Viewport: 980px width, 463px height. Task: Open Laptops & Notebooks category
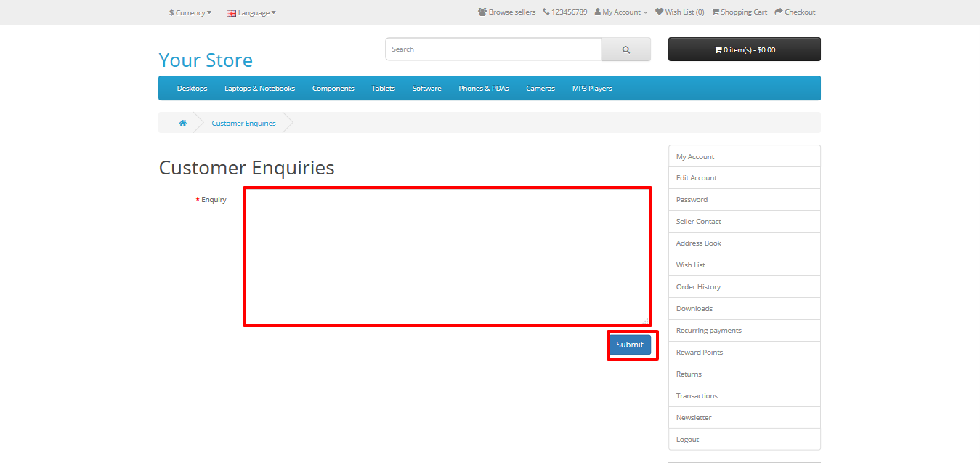[259, 89]
